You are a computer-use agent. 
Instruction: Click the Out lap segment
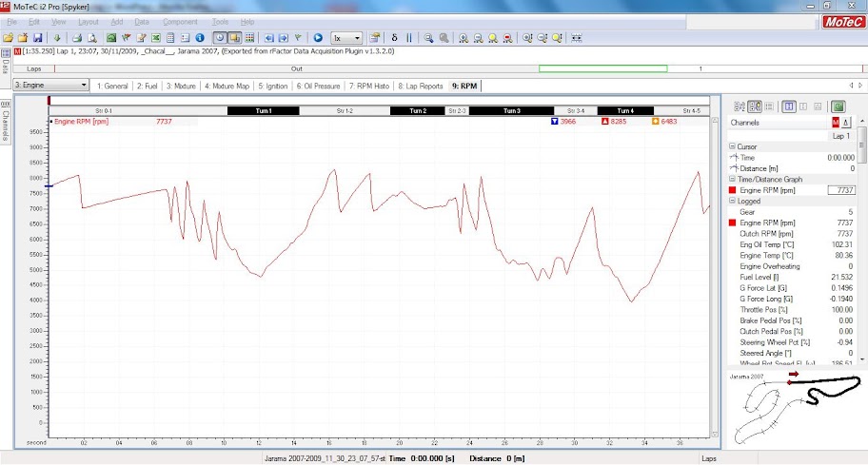pos(297,69)
